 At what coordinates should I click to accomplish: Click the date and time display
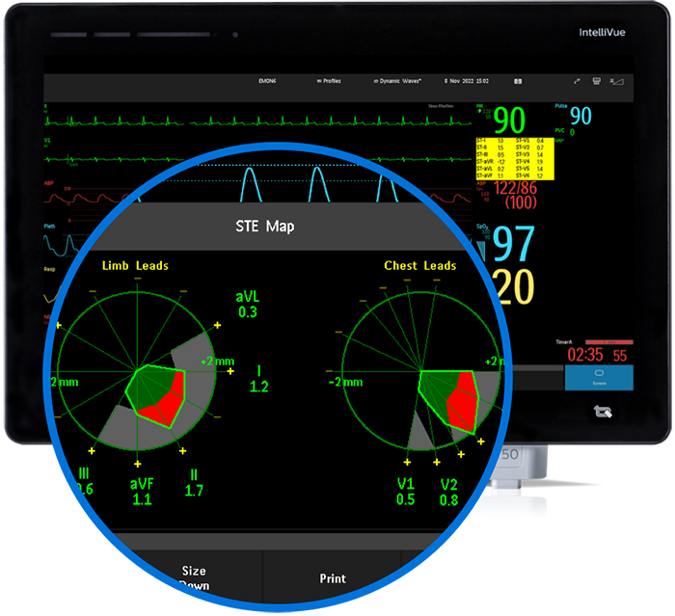click(x=467, y=82)
